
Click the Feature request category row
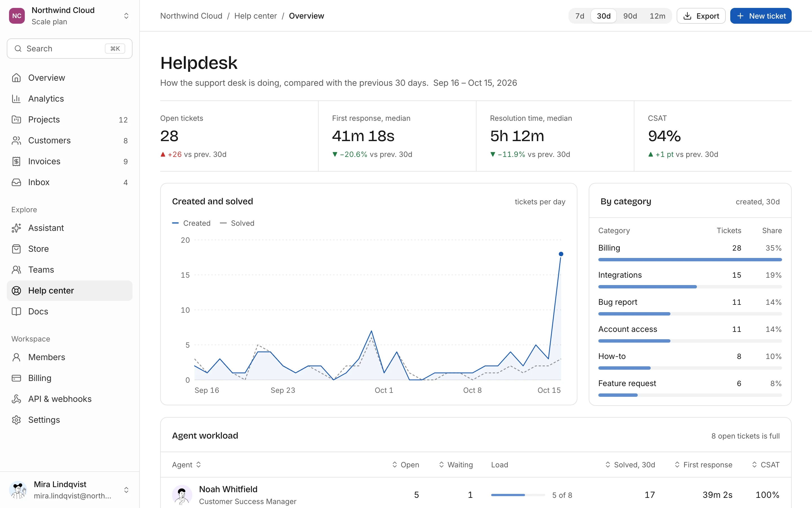[690, 388]
